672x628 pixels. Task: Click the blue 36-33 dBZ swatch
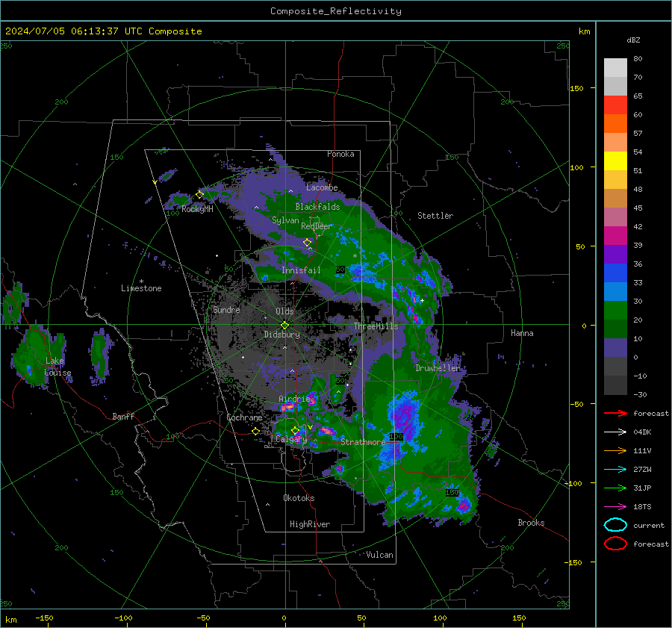point(615,273)
